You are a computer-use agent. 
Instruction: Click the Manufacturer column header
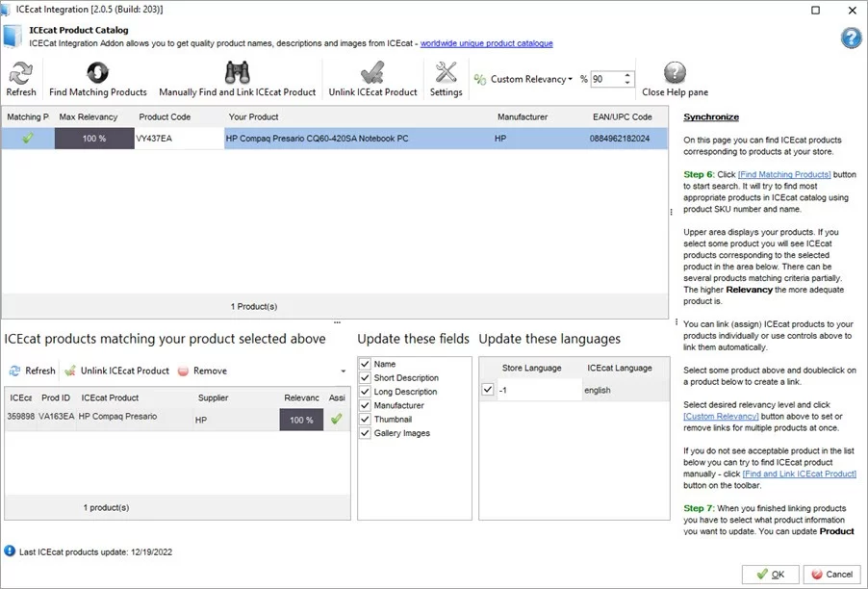click(x=522, y=116)
